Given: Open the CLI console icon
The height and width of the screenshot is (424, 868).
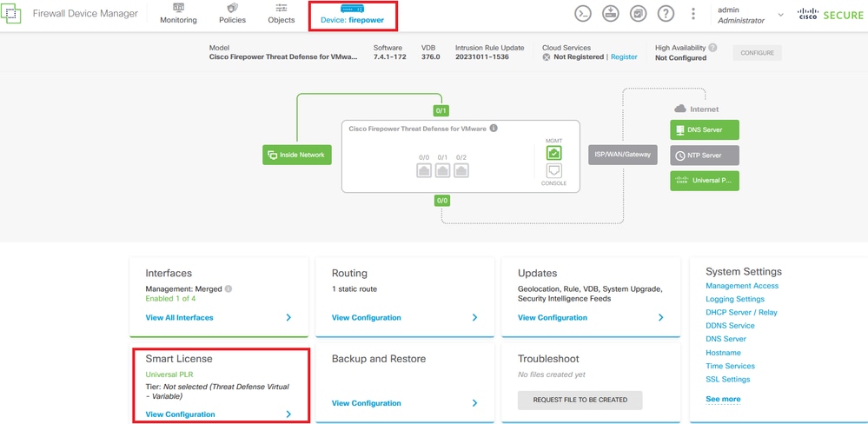Looking at the screenshot, I should pos(583,14).
